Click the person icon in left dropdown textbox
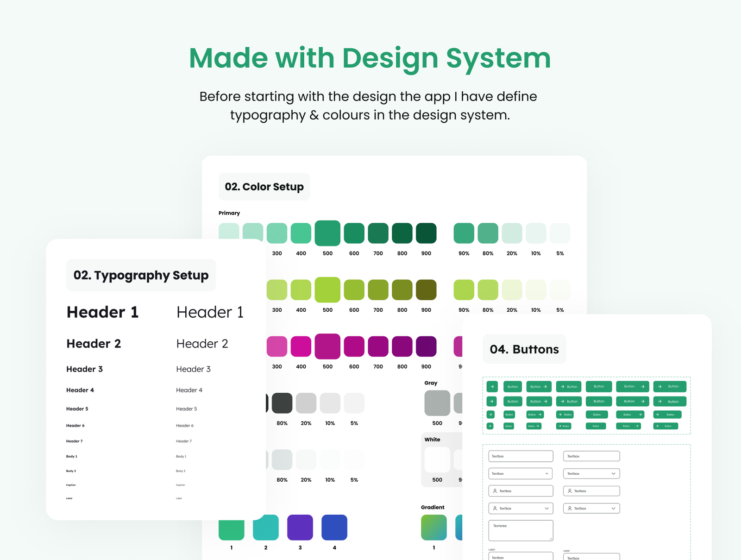The height and width of the screenshot is (560, 741). [x=495, y=509]
